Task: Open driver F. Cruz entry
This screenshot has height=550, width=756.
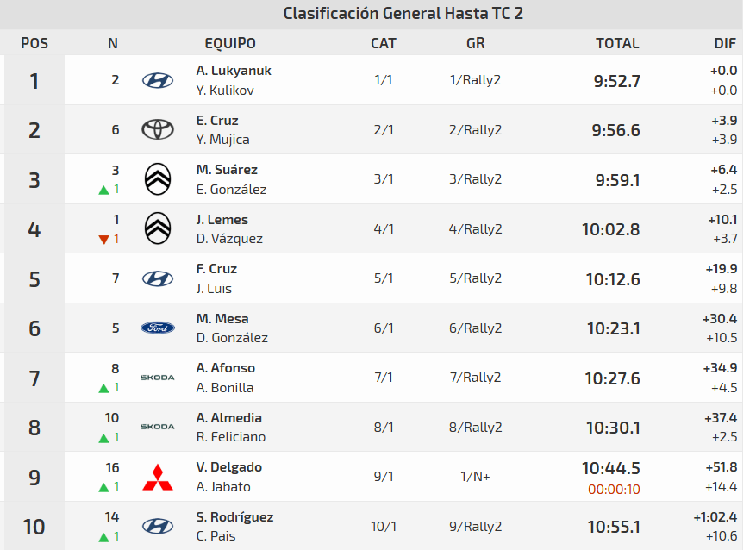Action: [216, 269]
